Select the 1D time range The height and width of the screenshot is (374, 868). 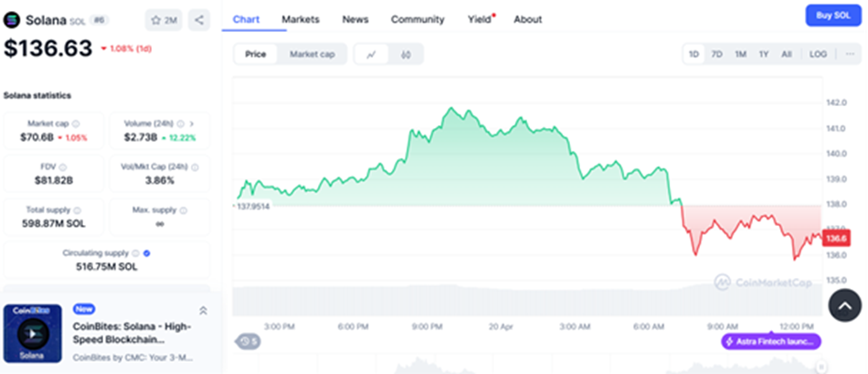tap(693, 54)
